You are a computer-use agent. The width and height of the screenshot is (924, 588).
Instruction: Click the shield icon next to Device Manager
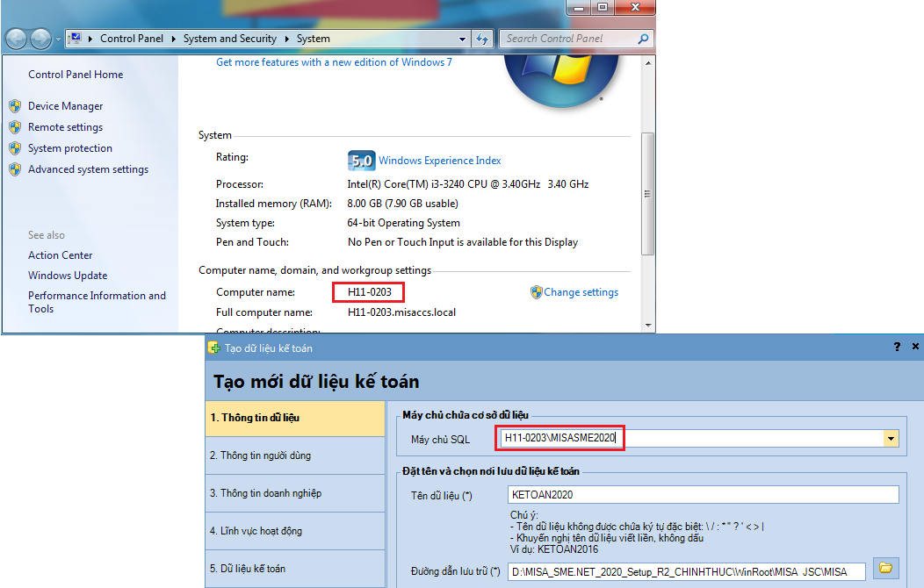(x=15, y=106)
